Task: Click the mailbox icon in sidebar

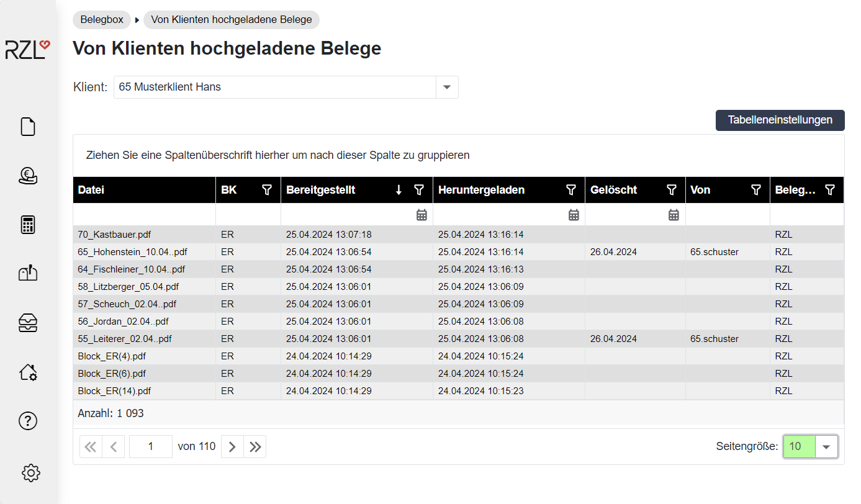Action: [x=29, y=273]
